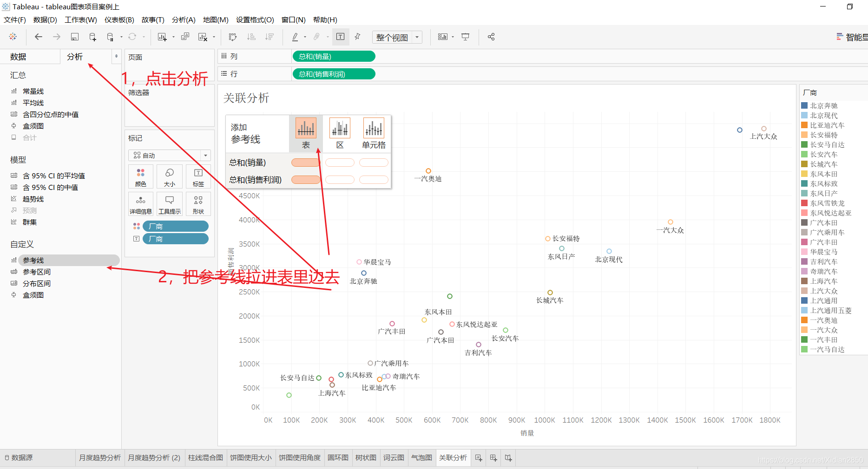This screenshot has height=469, width=868.
Task: Click the show/hide cards icon
Action: (x=442, y=37)
